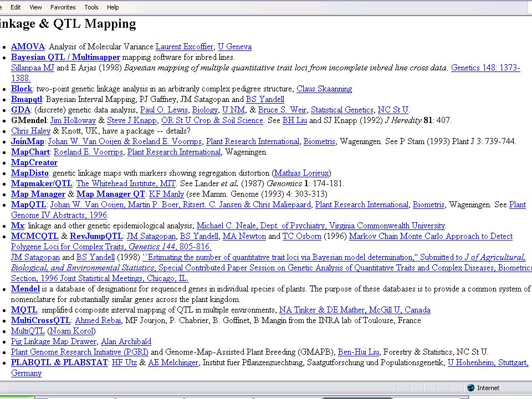
Task: Click the MQTL link
Action: pyautogui.click(x=24, y=310)
